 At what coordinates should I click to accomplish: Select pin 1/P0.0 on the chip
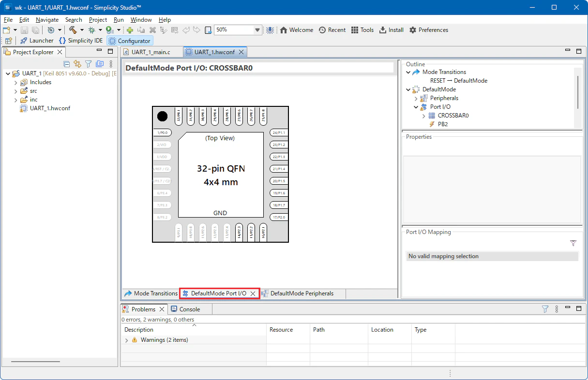(x=163, y=132)
